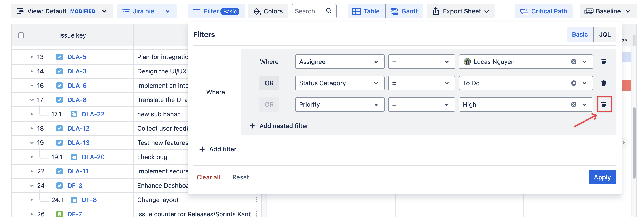
Task: Expand the Baseline dropdown
Action: pos(608,11)
